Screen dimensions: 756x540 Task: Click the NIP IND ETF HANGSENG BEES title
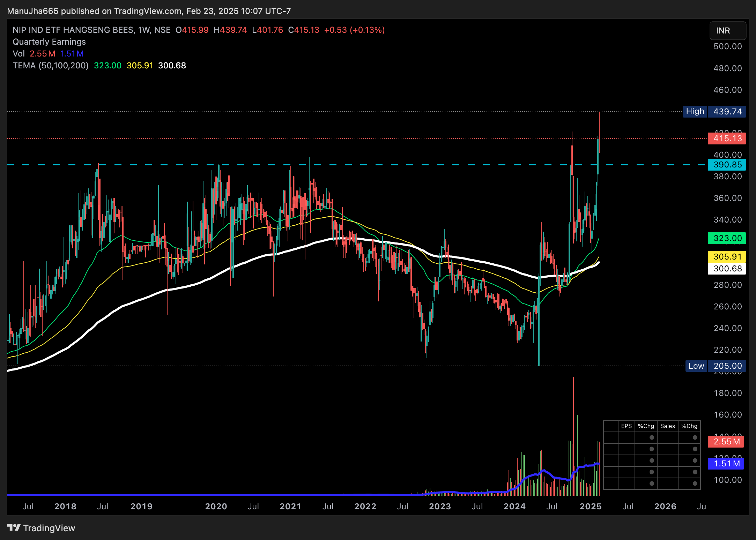[x=73, y=30]
